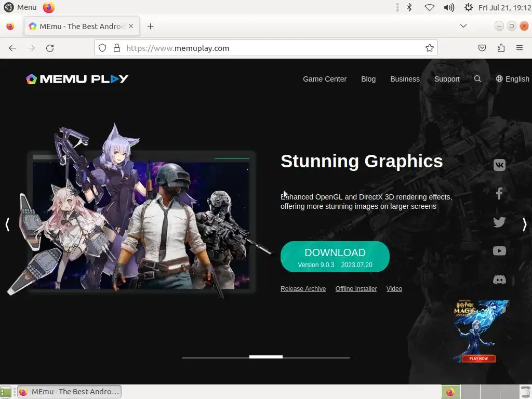Close the MEmu tab
The image size is (532, 399).
tap(131, 26)
